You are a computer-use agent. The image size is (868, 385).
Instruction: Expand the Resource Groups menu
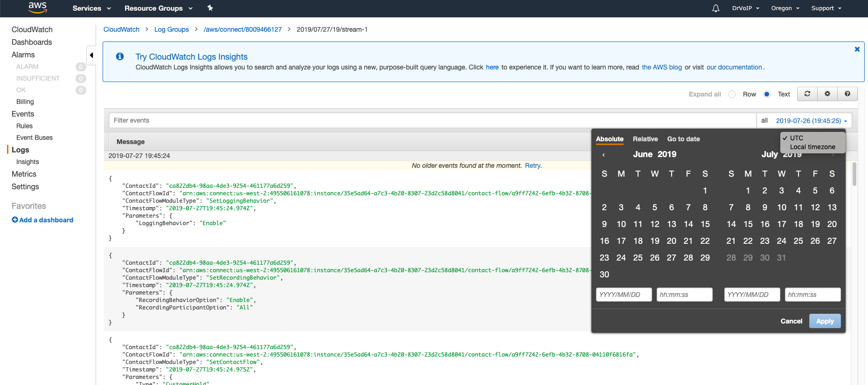click(x=159, y=8)
